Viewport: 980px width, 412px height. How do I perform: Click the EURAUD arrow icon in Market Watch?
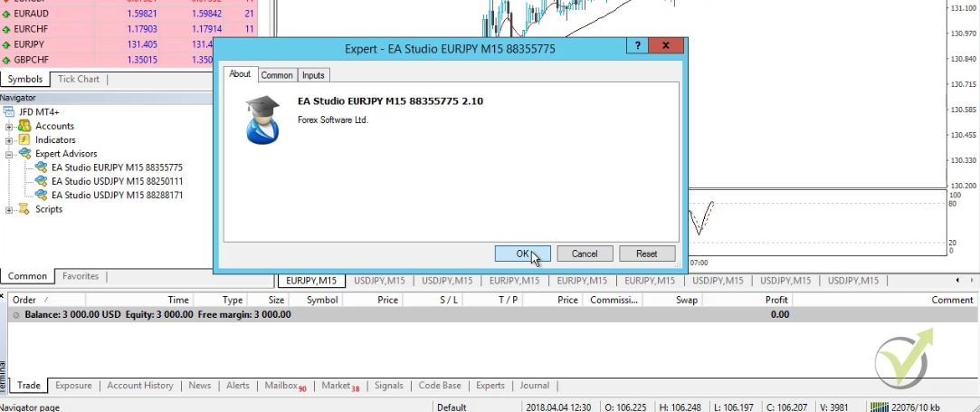[x=6, y=13]
